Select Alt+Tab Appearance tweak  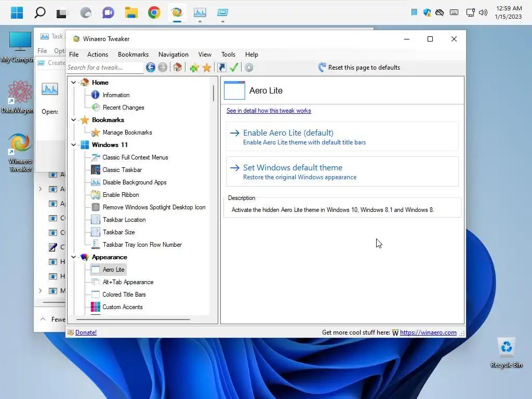tap(128, 282)
